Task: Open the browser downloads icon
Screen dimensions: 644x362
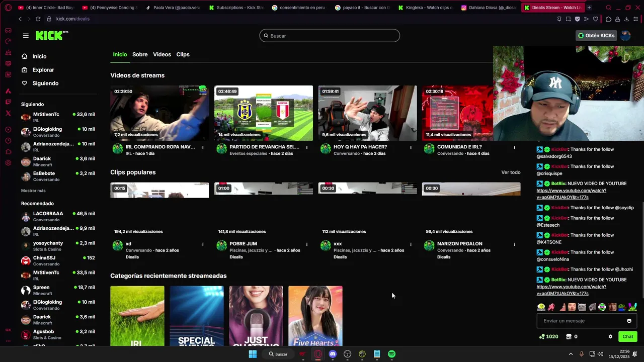Action: click(626, 19)
